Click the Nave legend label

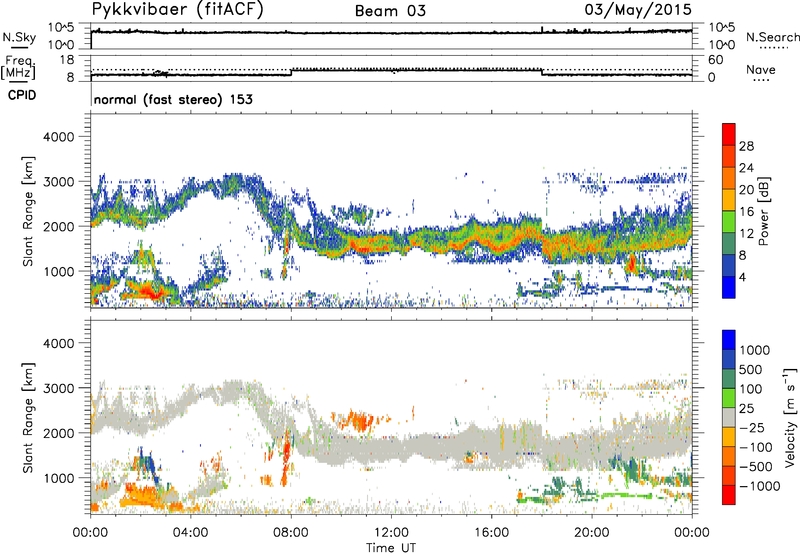[x=761, y=69]
